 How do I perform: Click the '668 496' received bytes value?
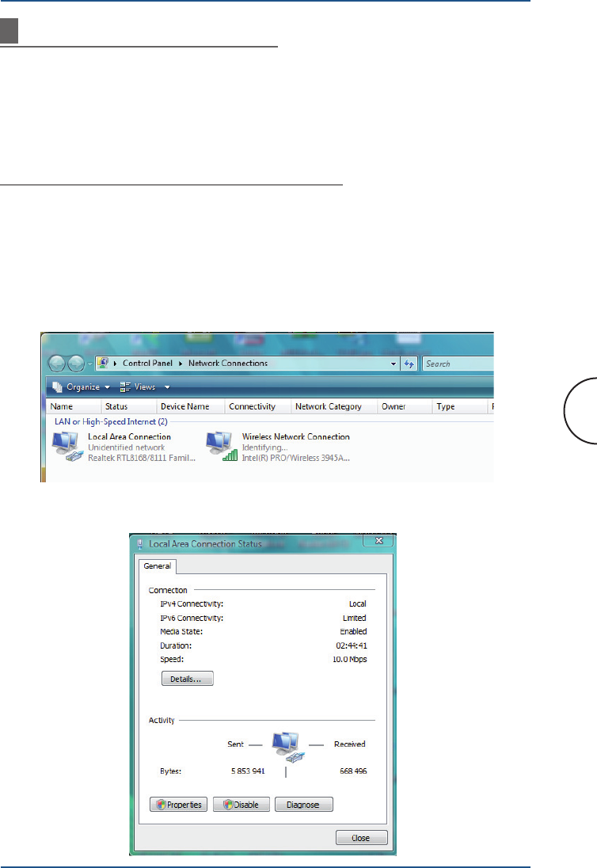click(353, 771)
